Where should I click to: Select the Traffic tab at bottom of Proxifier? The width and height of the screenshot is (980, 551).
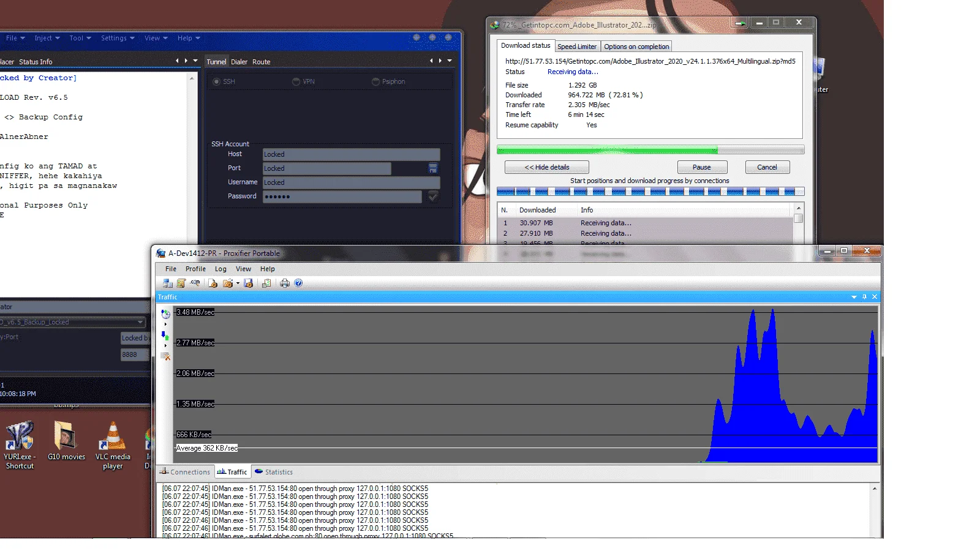232,472
